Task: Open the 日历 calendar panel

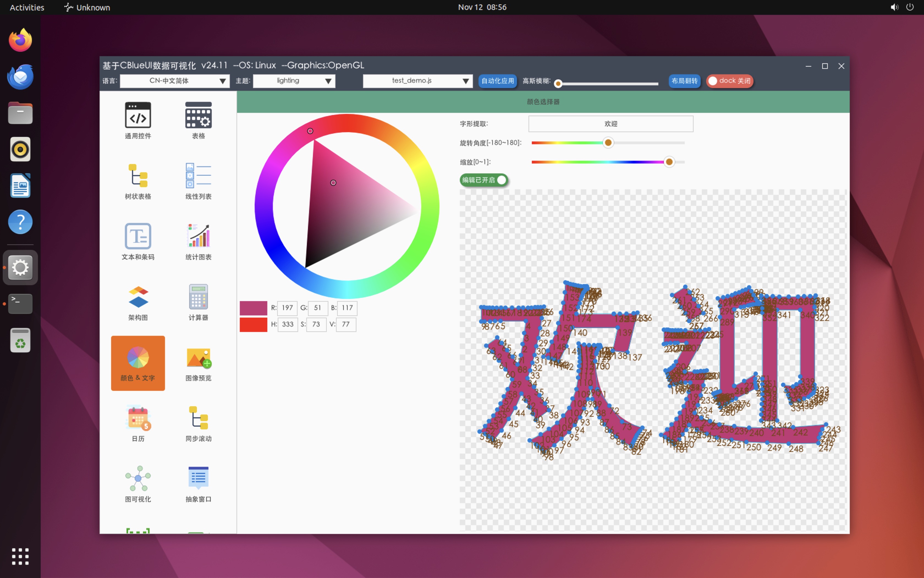Action: pos(138,423)
